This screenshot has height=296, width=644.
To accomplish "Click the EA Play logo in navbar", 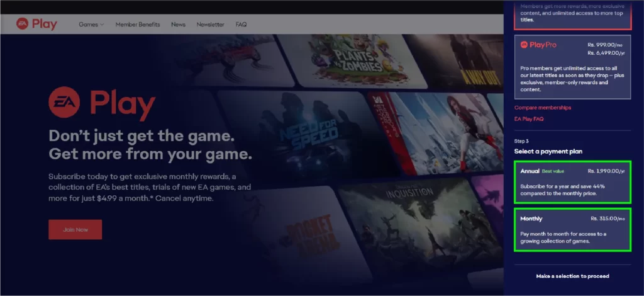I will [36, 24].
